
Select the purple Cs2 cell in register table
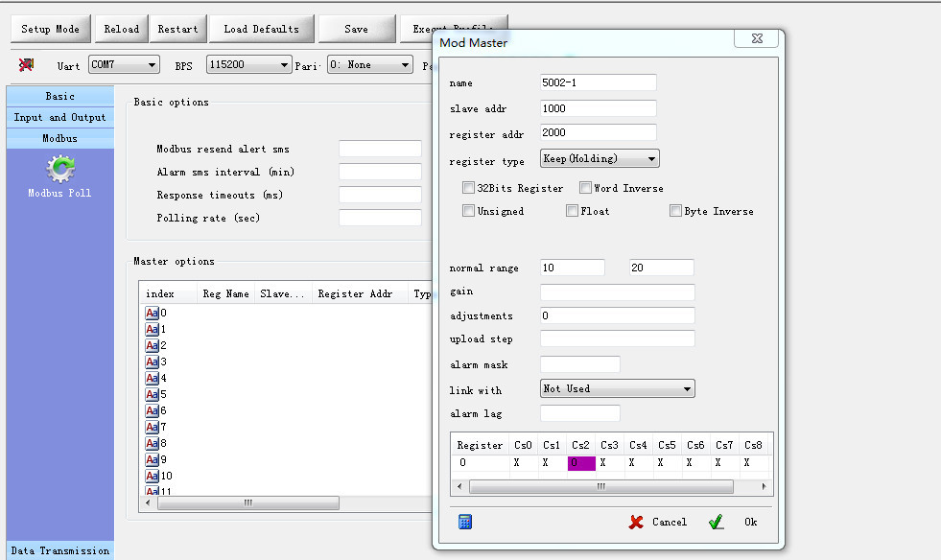click(581, 463)
